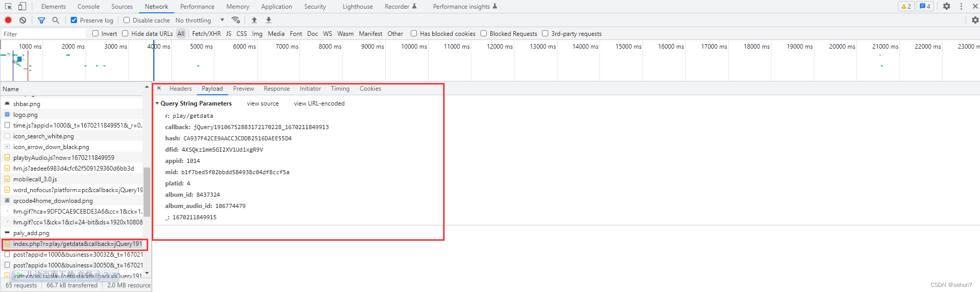Click the Filter text input
980x292 pixels.
[x=44, y=34]
